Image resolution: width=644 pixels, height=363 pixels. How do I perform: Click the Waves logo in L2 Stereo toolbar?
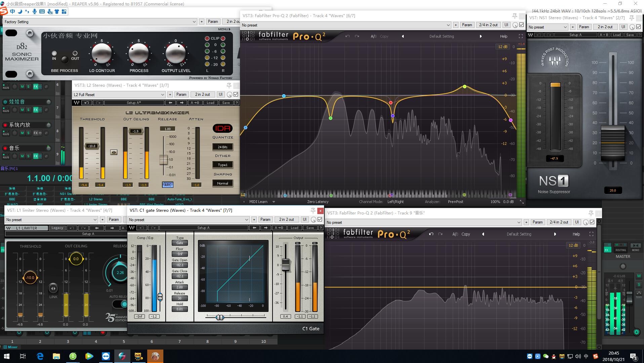tap(77, 103)
